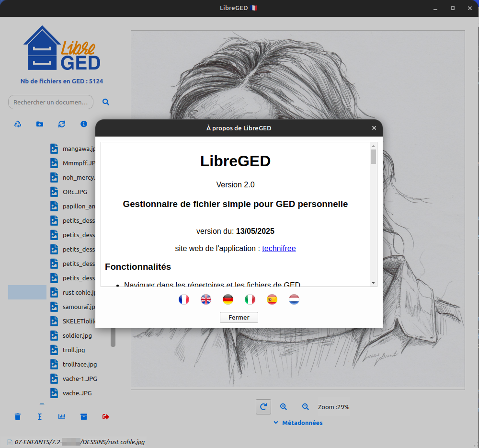Close the À propos de LibreGED dialog
The width and height of the screenshot is (479, 448).
pos(374,128)
